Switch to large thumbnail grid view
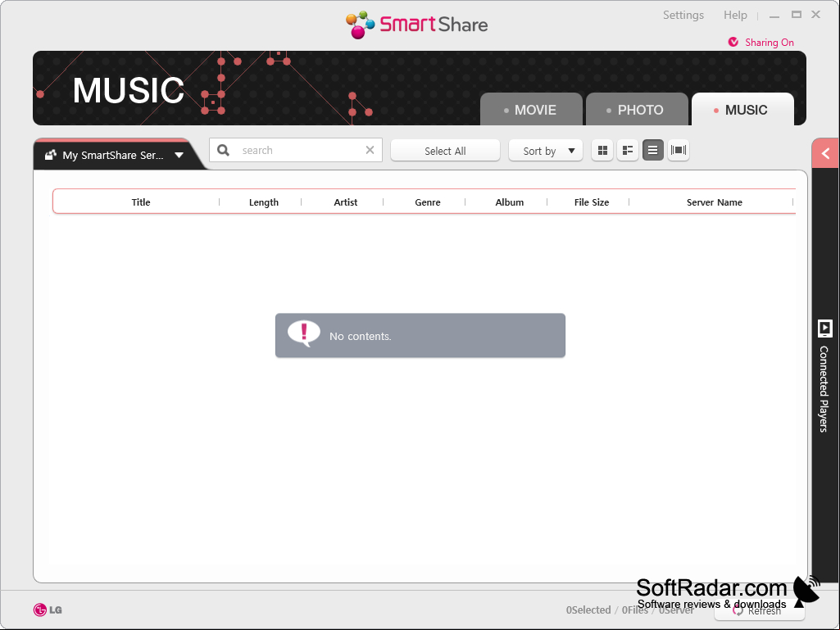Viewport: 840px width, 630px height. point(602,150)
